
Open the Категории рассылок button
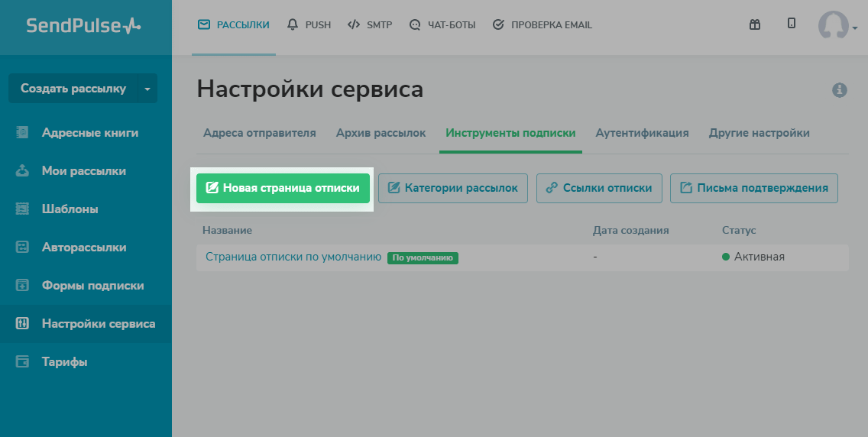pos(453,188)
